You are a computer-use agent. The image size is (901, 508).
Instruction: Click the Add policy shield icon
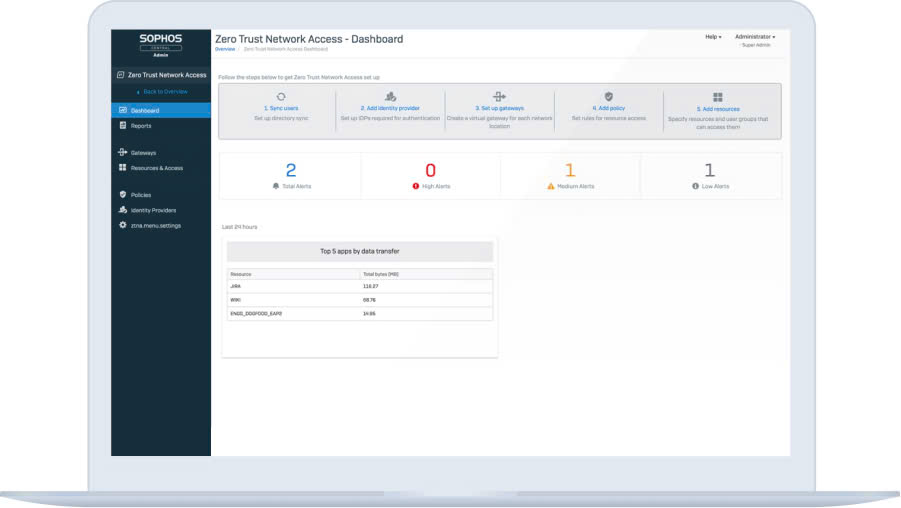[608, 96]
